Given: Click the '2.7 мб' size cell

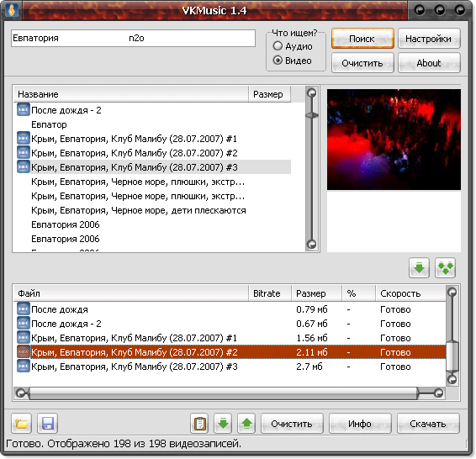Looking at the screenshot, I should point(309,367).
